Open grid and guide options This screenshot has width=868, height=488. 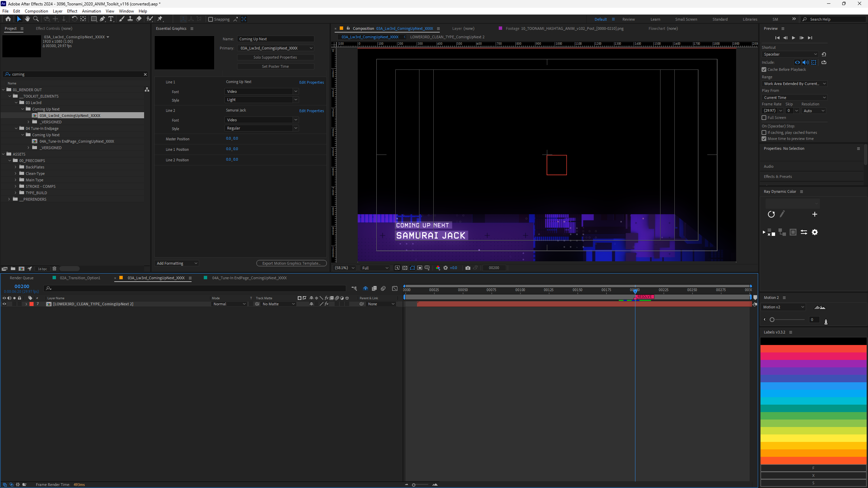pos(427,268)
